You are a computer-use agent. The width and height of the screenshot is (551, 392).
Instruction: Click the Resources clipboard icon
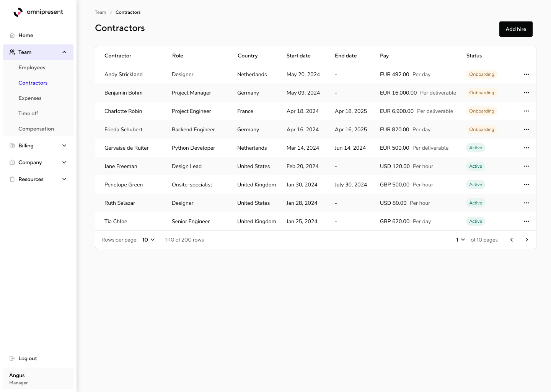(12, 179)
